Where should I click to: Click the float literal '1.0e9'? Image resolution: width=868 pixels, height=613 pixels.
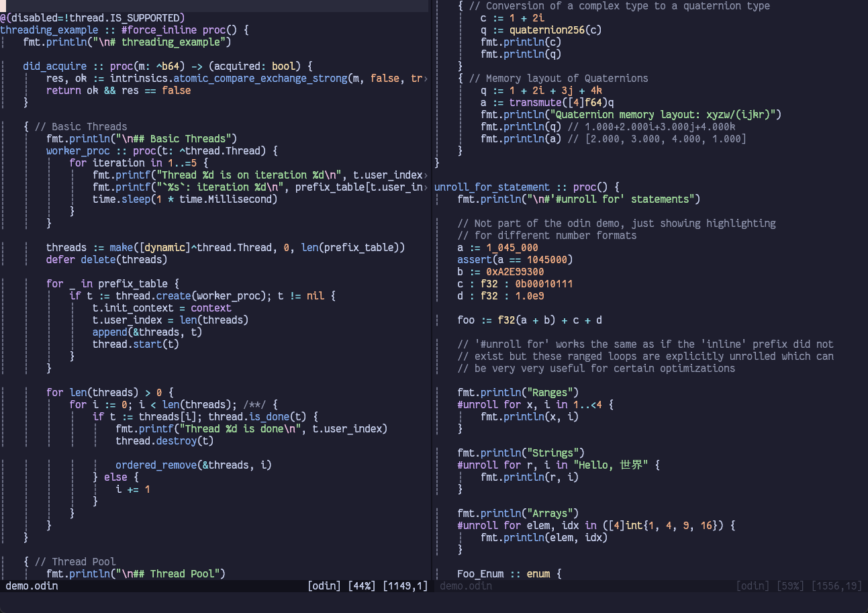530,296
